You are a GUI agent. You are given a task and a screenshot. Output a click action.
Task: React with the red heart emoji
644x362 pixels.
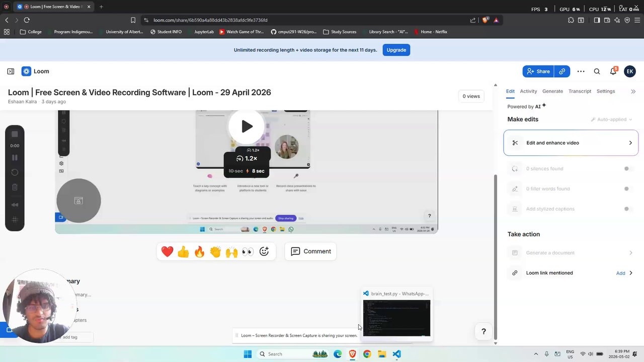(x=167, y=251)
